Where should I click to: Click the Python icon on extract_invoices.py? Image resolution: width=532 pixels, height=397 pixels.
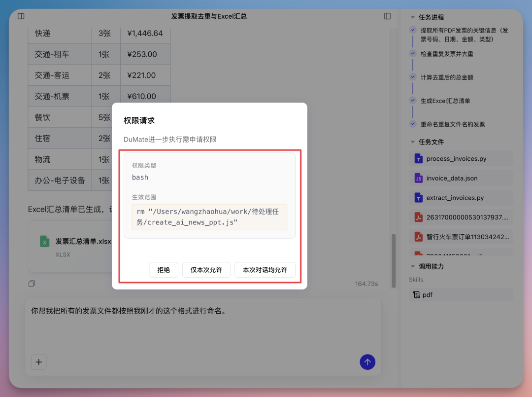coord(420,197)
